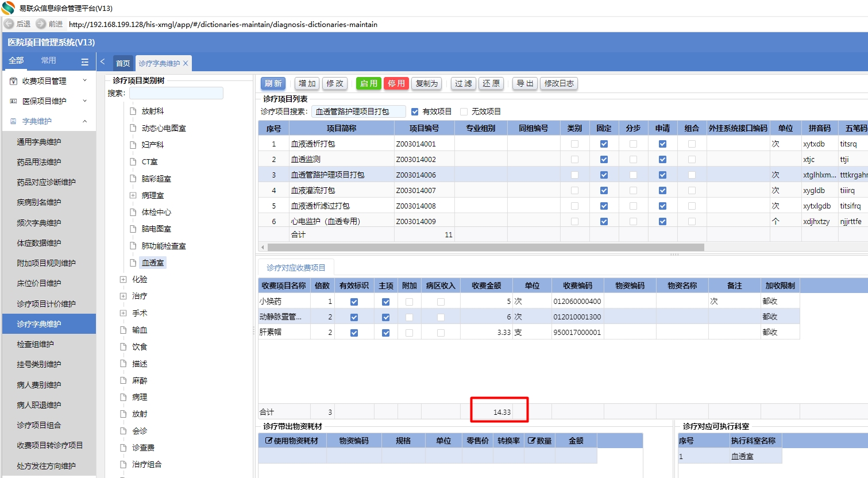
Task: Close the 诊疗字典维护 tab with its X
Action: pos(186,63)
